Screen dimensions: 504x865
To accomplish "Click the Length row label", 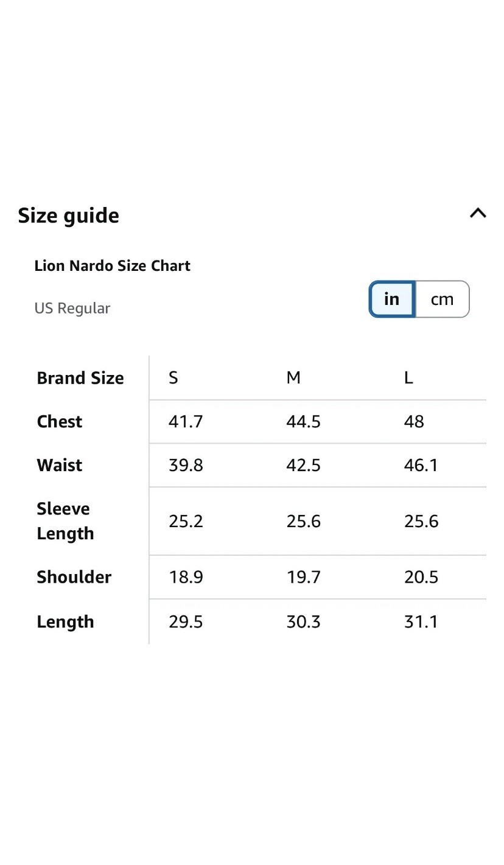I will click(x=65, y=622).
